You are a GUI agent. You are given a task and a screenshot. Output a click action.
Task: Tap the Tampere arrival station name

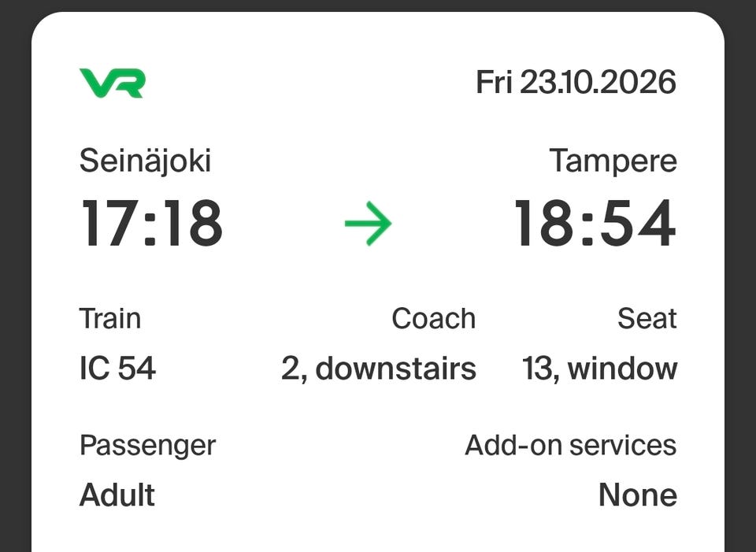pyautogui.click(x=613, y=161)
